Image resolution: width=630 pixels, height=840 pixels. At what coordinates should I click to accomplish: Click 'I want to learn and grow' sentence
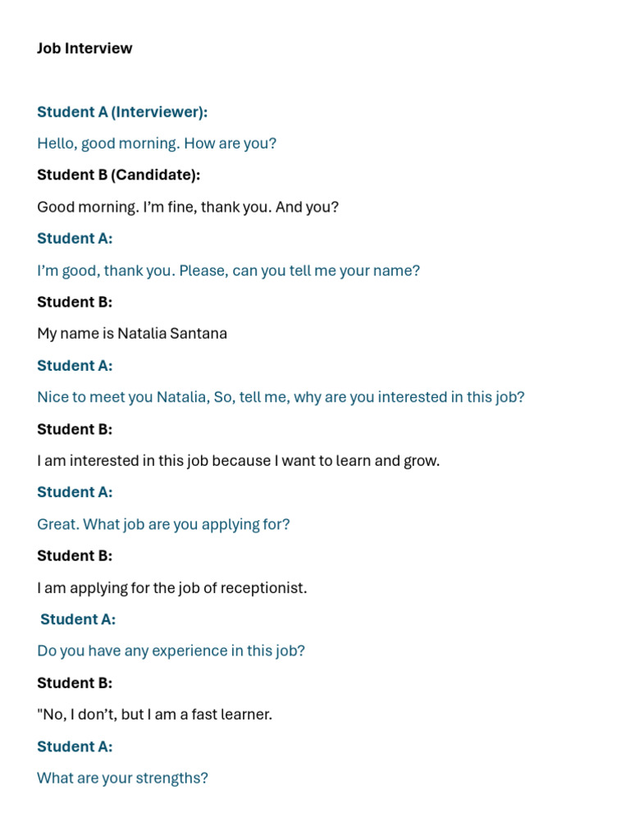coord(238,461)
